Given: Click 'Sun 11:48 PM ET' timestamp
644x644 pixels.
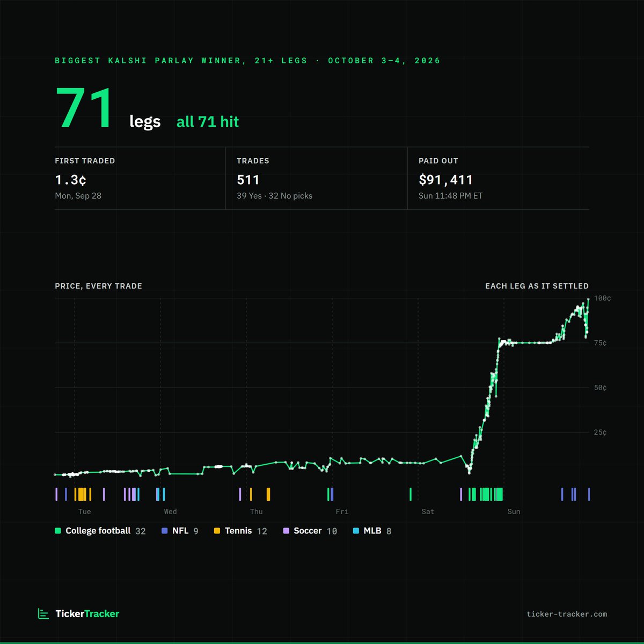Looking at the screenshot, I should 450,196.
